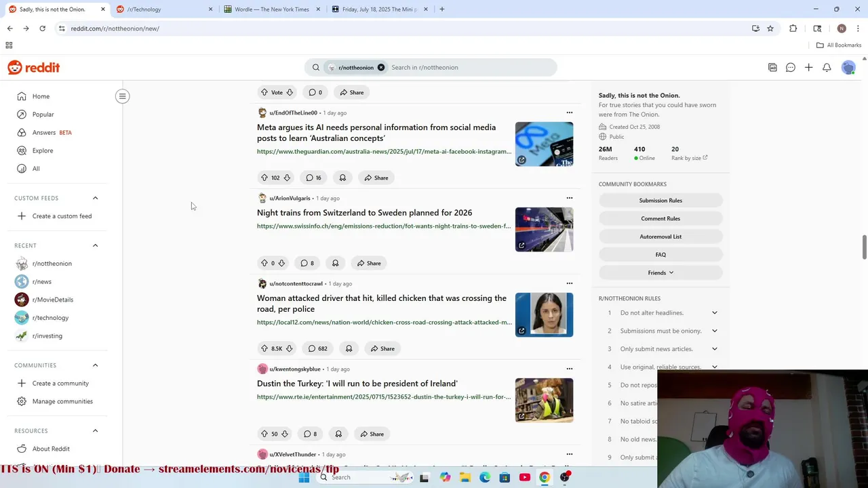Open a new browser tab
Image resolution: width=868 pixels, height=488 pixels.
[441, 9]
